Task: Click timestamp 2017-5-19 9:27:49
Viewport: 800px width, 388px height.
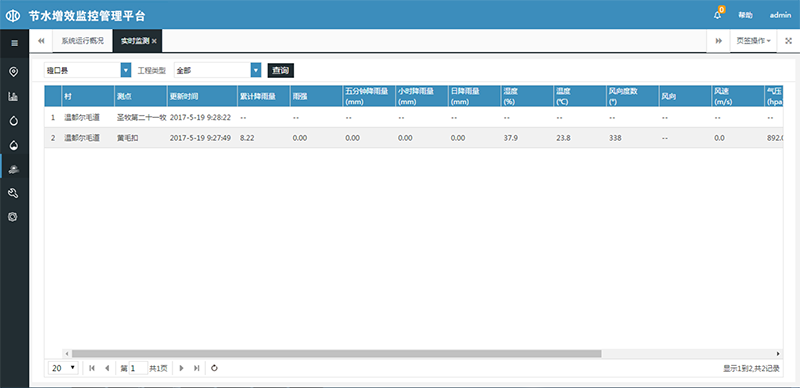Action: pos(201,138)
